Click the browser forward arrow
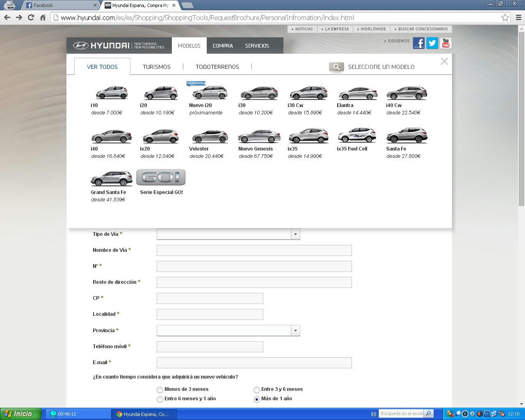This screenshot has width=525, height=420. point(19,17)
